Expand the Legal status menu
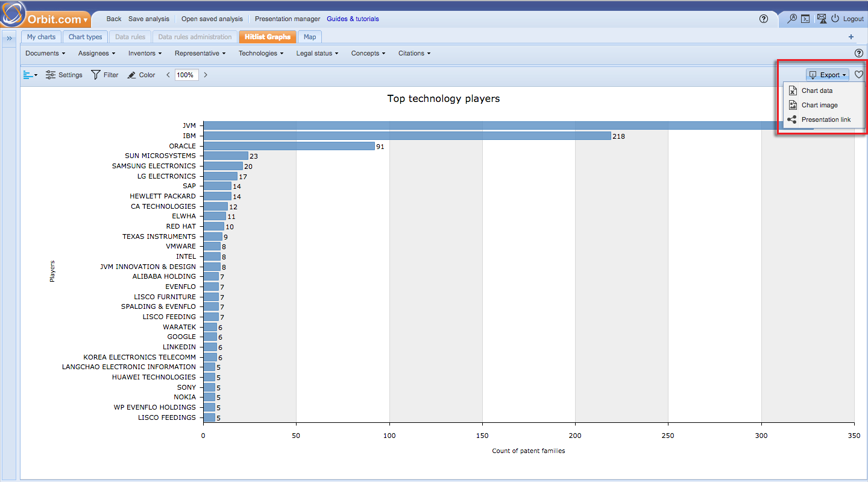Viewport: 868px width, 482px height. [x=317, y=53]
